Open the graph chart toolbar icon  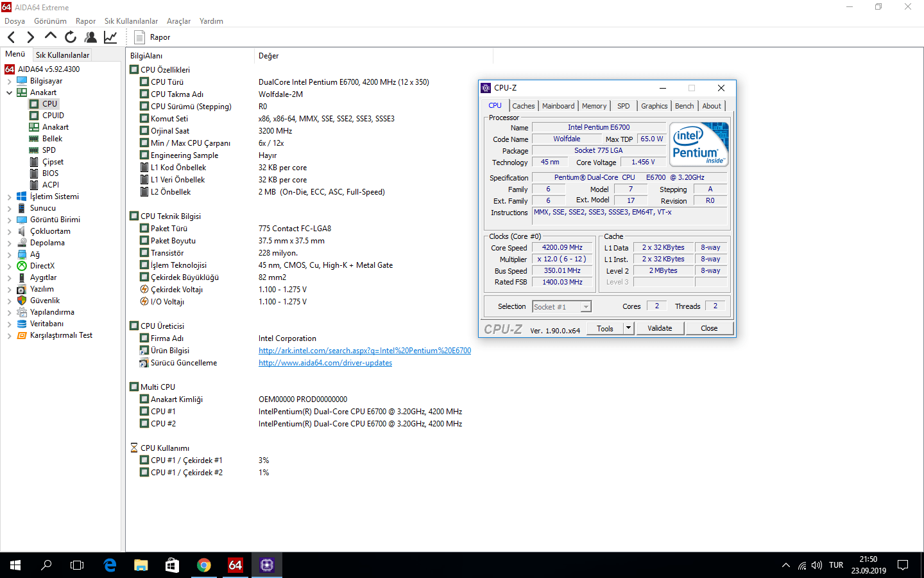point(110,37)
